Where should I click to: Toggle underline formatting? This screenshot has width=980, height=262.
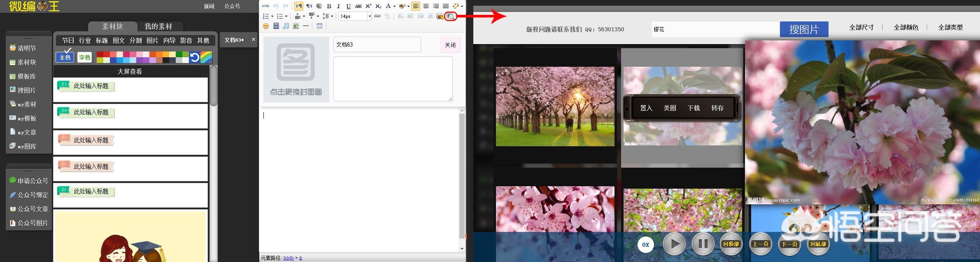pos(348,6)
